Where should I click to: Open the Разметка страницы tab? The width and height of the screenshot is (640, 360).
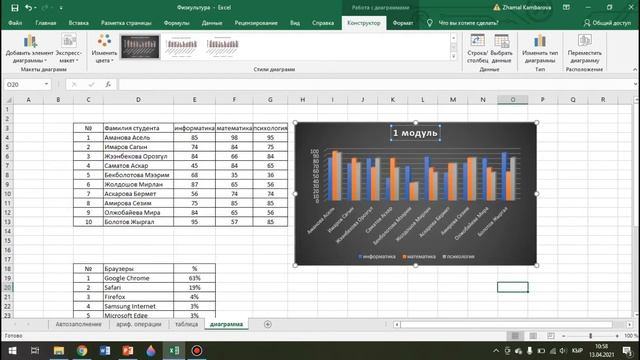click(x=126, y=23)
